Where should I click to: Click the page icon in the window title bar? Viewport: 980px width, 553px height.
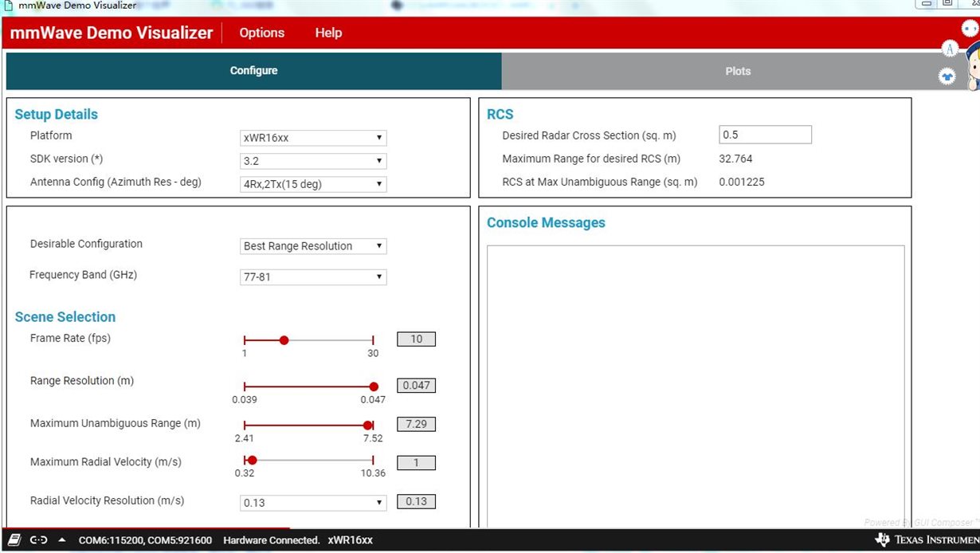click(x=8, y=6)
